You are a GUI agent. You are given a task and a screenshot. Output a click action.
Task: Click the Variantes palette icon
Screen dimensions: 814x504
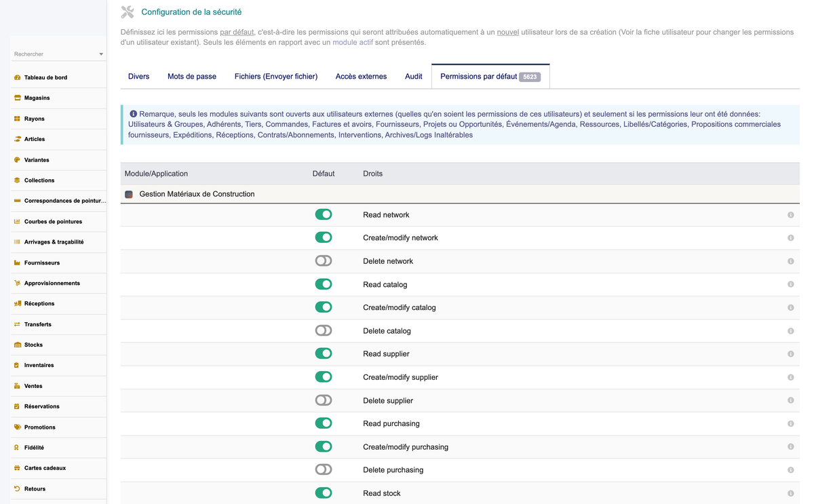17,160
